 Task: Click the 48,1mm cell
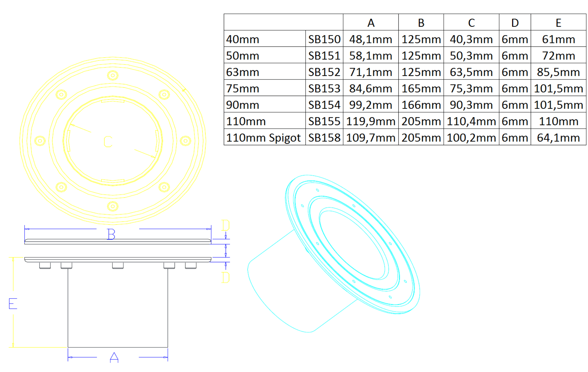[x=371, y=39]
